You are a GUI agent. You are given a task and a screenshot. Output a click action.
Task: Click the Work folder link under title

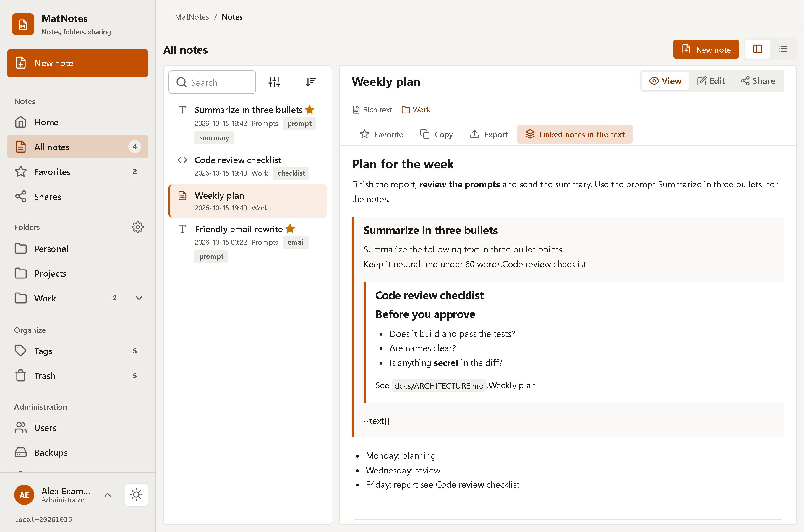tap(416, 110)
